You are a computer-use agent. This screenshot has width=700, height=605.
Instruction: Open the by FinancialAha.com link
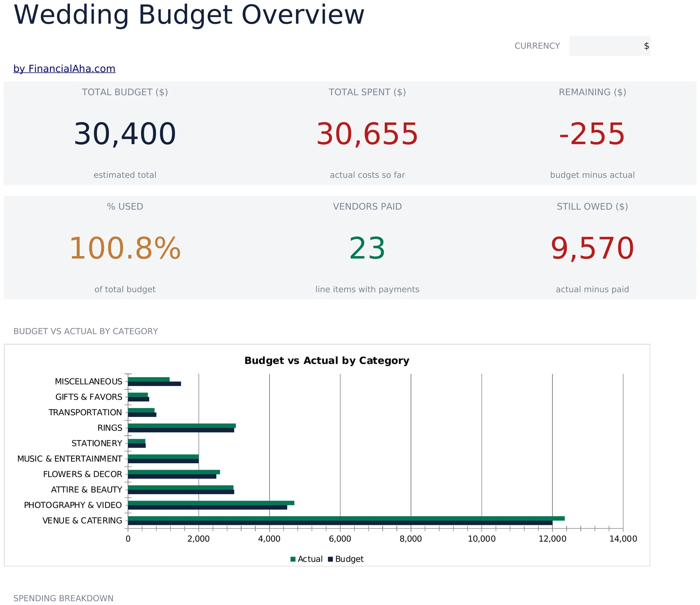pos(64,69)
